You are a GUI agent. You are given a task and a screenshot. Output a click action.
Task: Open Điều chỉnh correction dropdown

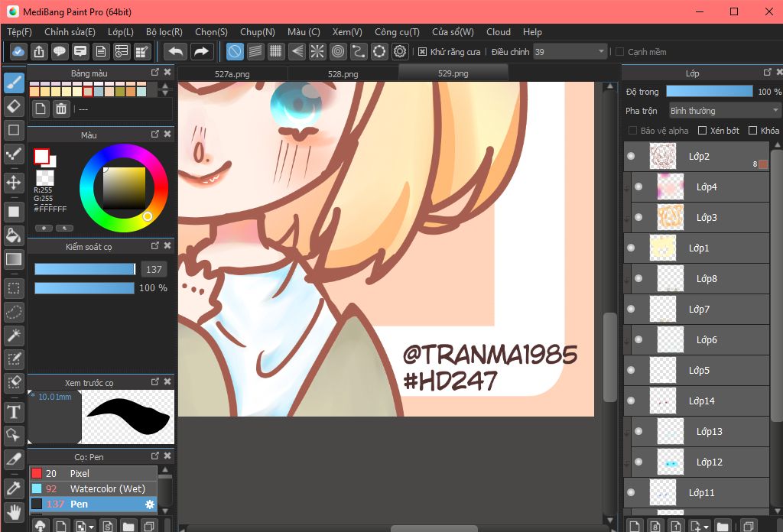570,52
